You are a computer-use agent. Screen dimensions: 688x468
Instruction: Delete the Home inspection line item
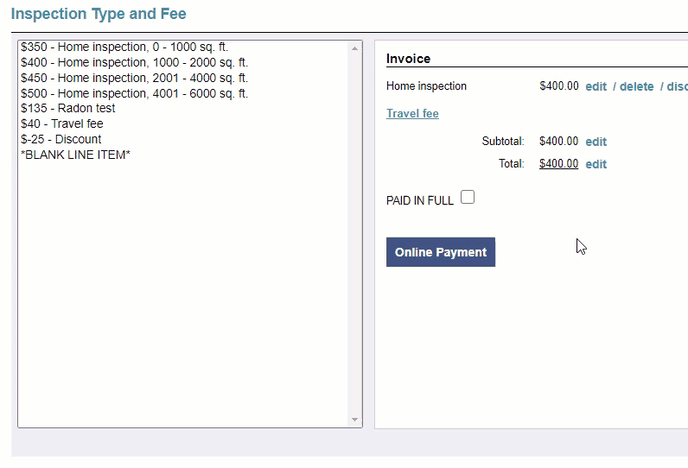[636, 87]
